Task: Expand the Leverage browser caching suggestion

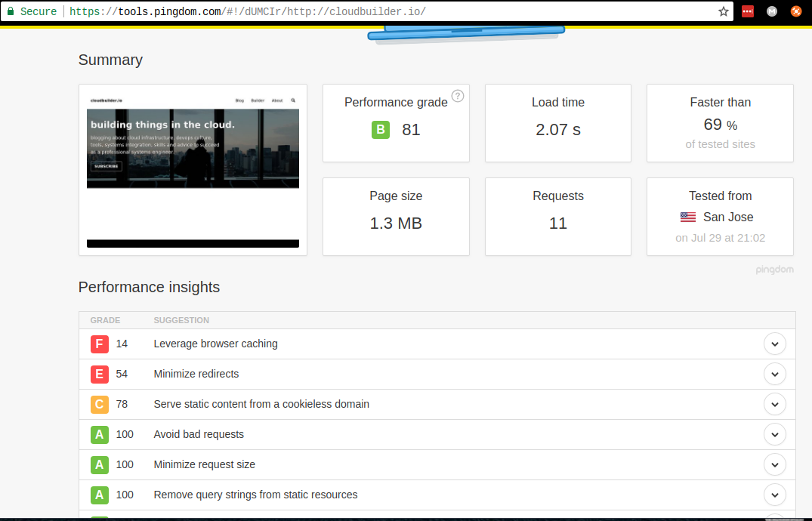Action: (775, 344)
